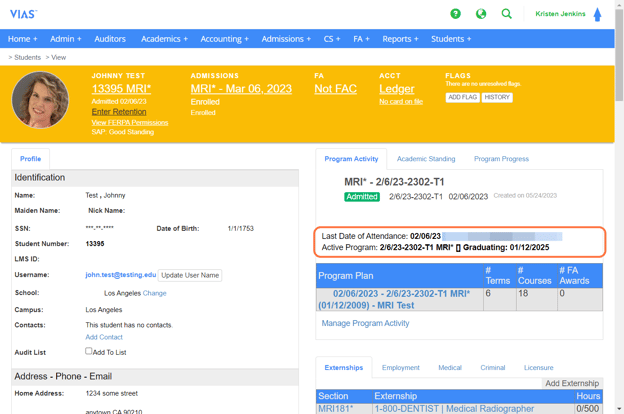The height and width of the screenshot is (414, 624).
Task: Open the Auditors menu item
Action: click(x=110, y=39)
